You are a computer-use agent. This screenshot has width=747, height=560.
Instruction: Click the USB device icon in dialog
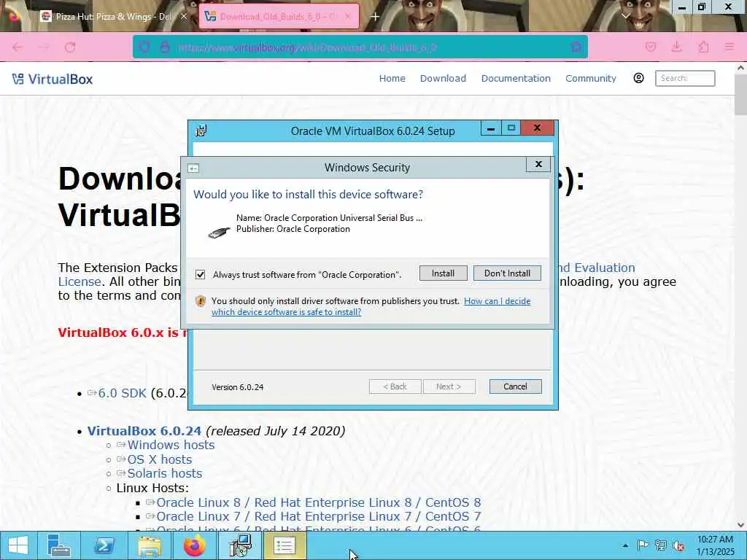pyautogui.click(x=219, y=232)
